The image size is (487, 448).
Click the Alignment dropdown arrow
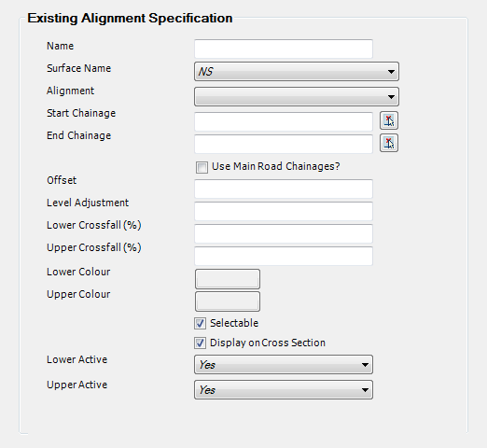[391, 97]
